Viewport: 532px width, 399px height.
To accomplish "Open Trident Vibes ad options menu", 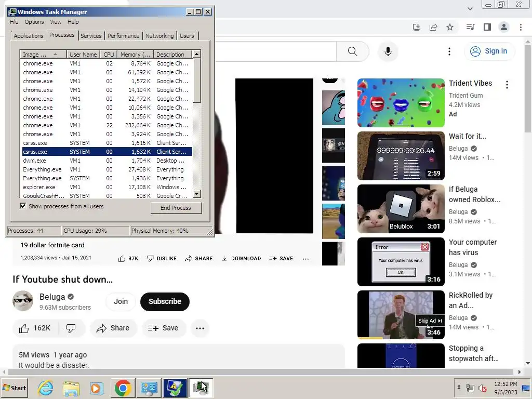I will [507, 85].
